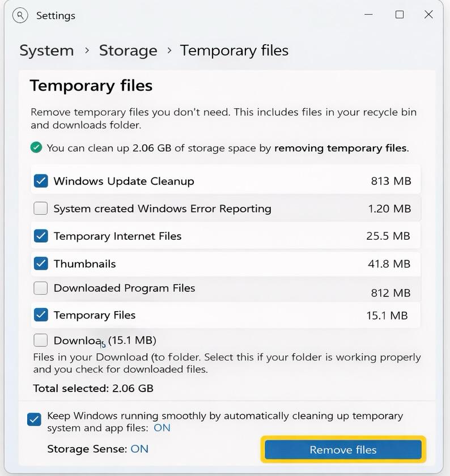Image resolution: width=450 pixels, height=476 pixels.
Task: Uncheck the Temporary Files entry
Action: click(40, 315)
